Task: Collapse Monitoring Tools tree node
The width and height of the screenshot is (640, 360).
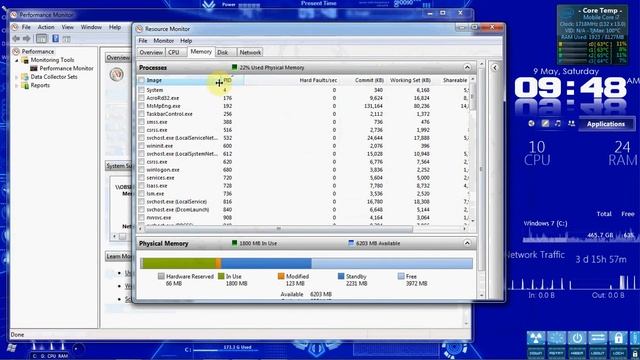Action: point(17,60)
